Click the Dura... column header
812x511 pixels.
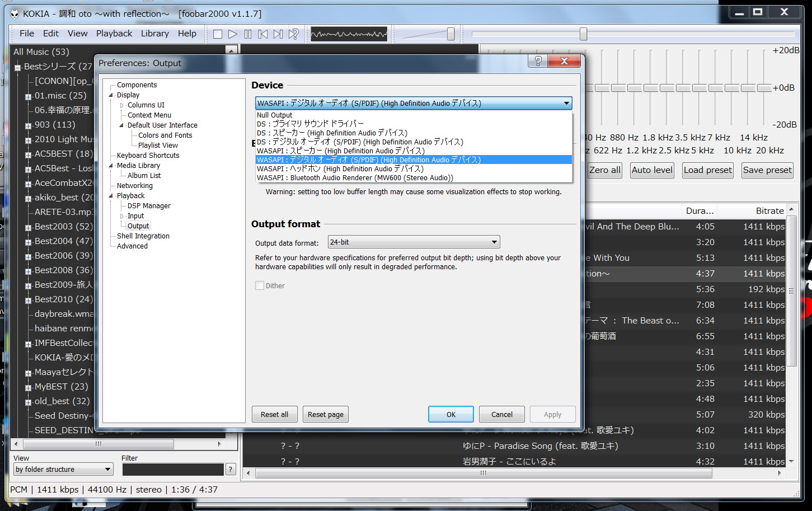[x=700, y=211]
